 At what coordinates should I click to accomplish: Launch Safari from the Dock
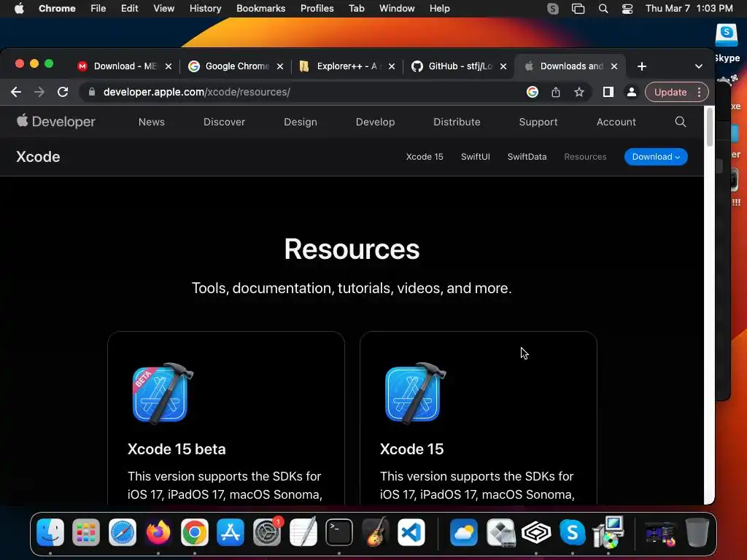coord(123,532)
